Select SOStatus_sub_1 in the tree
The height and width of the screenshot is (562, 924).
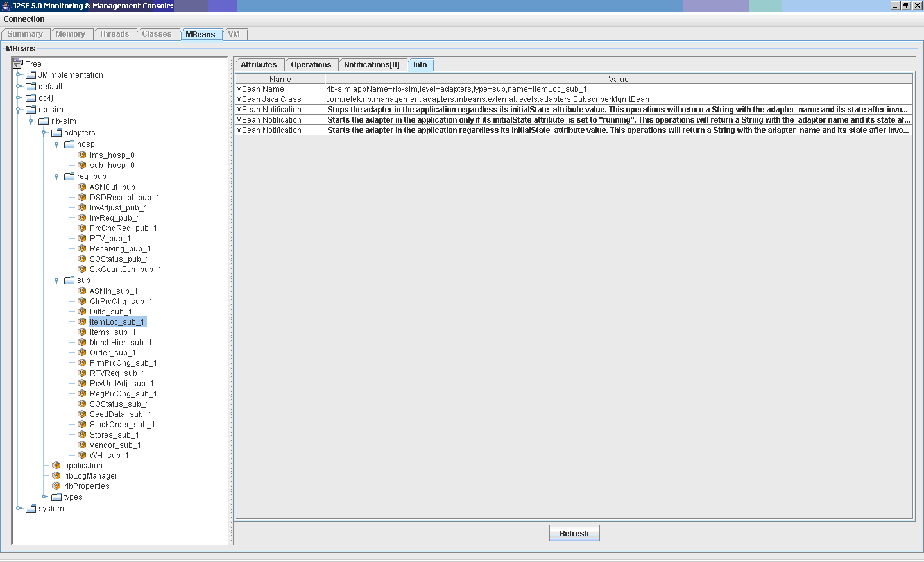coord(119,404)
